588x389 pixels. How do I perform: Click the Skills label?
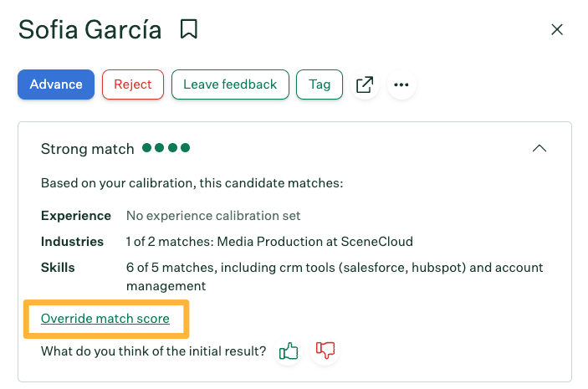[x=58, y=268]
